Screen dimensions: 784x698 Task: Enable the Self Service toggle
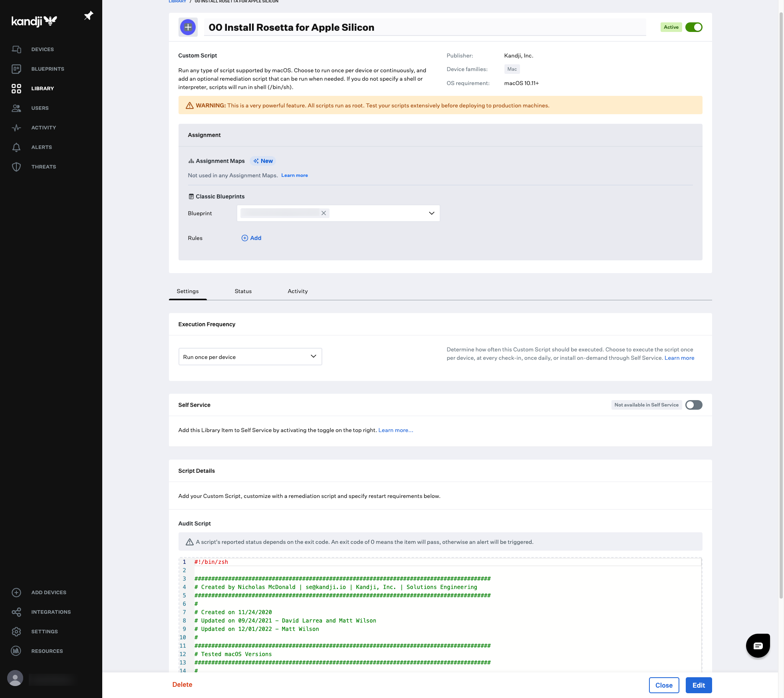click(694, 405)
